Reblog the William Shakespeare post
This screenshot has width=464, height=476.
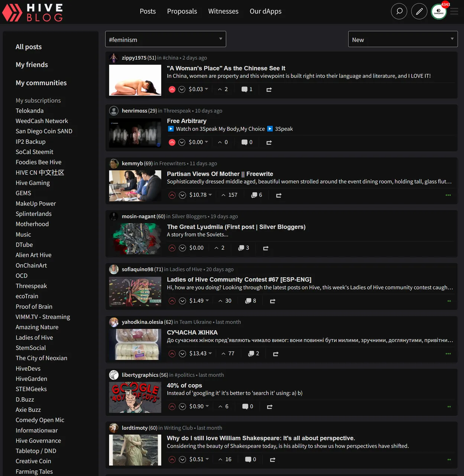273,460
